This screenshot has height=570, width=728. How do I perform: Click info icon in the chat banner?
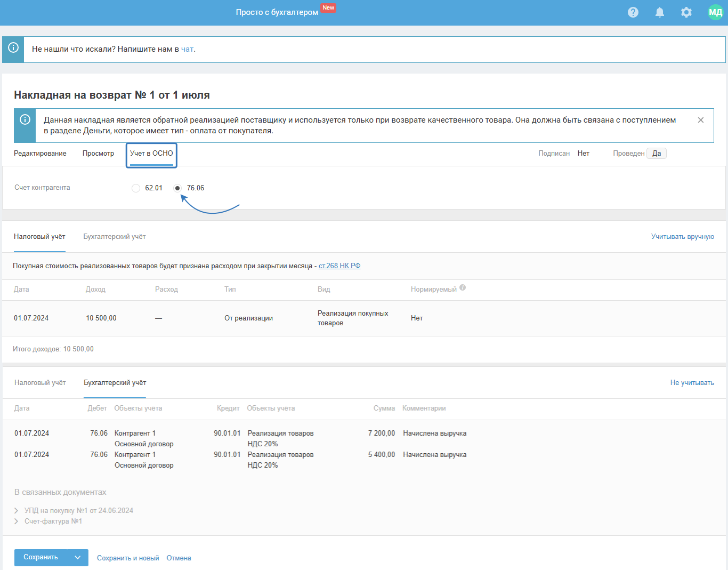(13, 48)
